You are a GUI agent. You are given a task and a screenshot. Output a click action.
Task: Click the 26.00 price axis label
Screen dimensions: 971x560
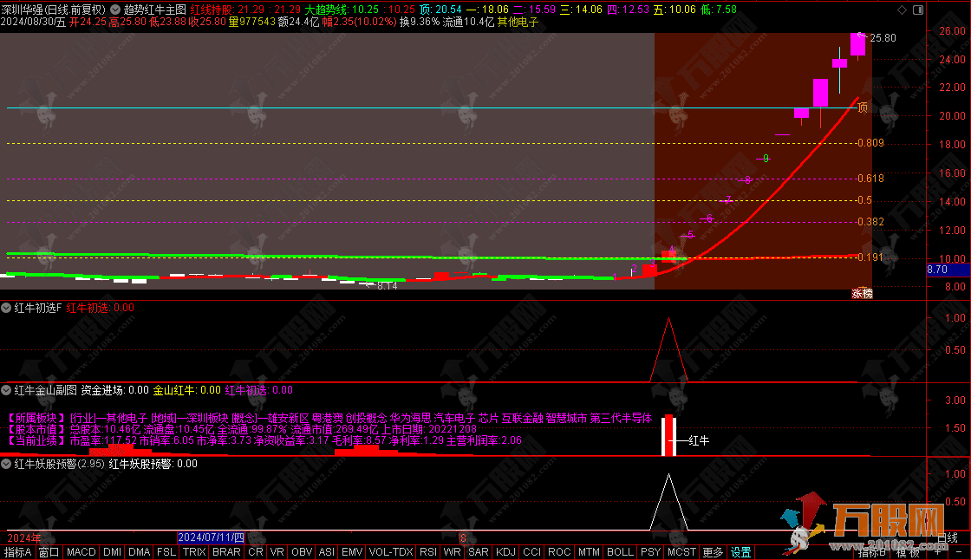tap(953, 31)
